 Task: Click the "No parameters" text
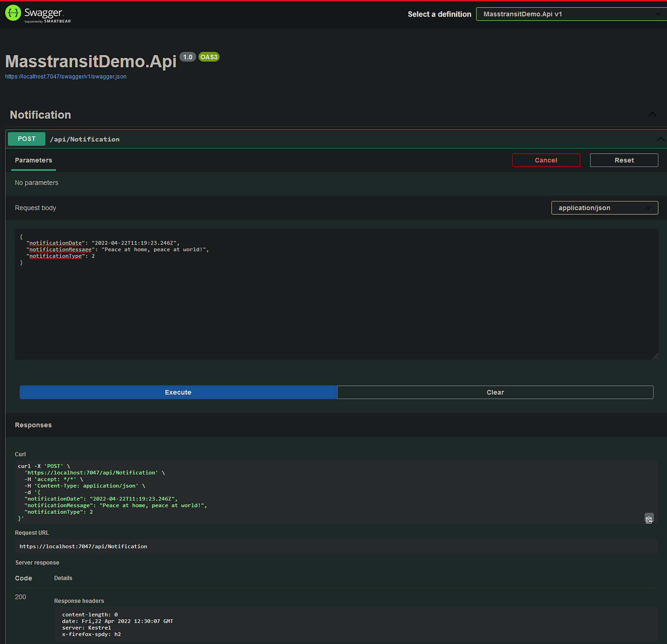[x=37, y=183]
